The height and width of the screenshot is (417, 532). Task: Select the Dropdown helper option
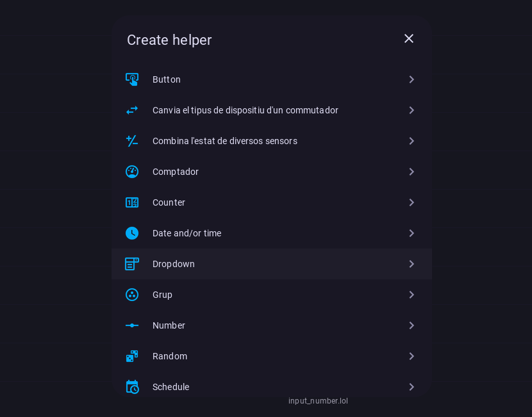tap(174, 264)
